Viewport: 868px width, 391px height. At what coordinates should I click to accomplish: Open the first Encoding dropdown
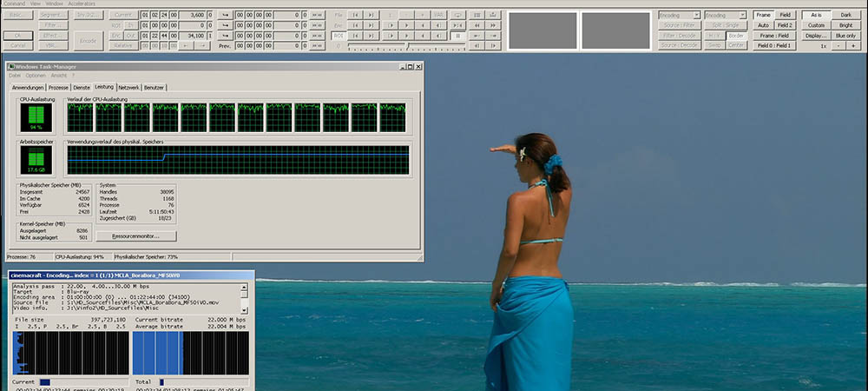coord(679,15)
